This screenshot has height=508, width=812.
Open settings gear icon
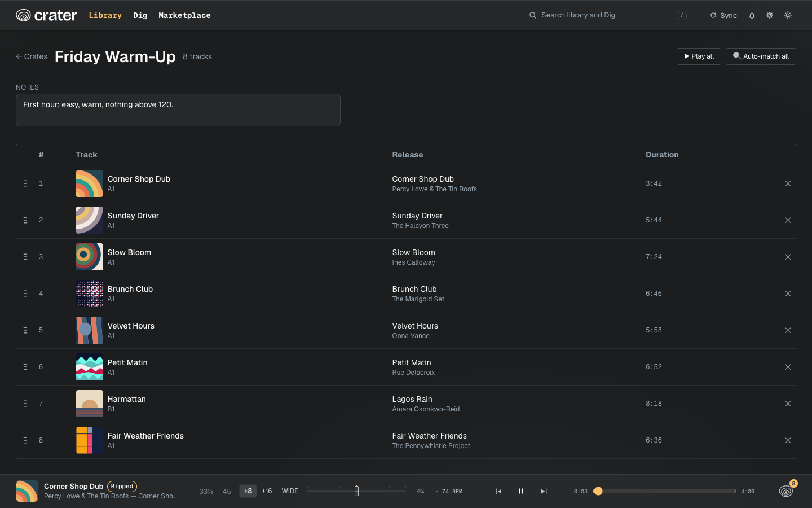coord(770,15)
